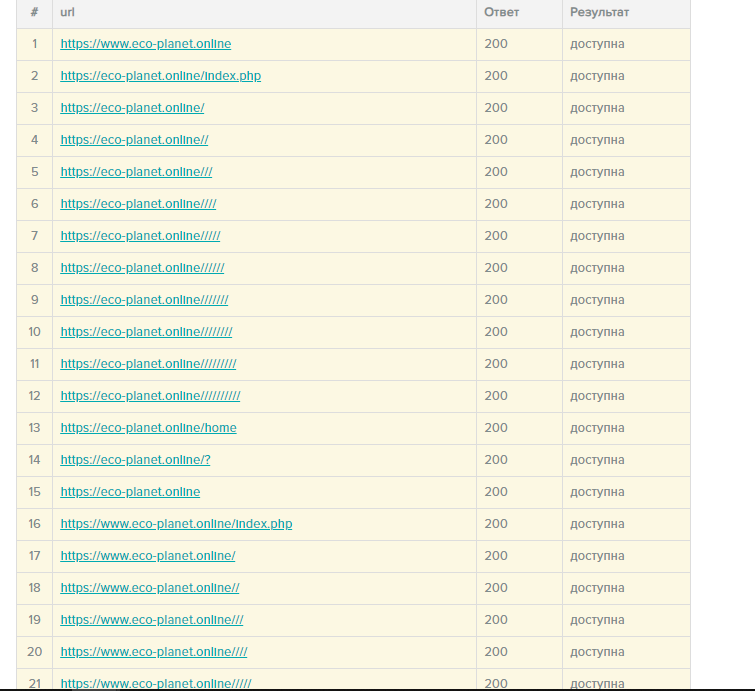Open the https://eco-planet.online/? link
The width and height of the screenshot is (755, 691).
[135, 460]
